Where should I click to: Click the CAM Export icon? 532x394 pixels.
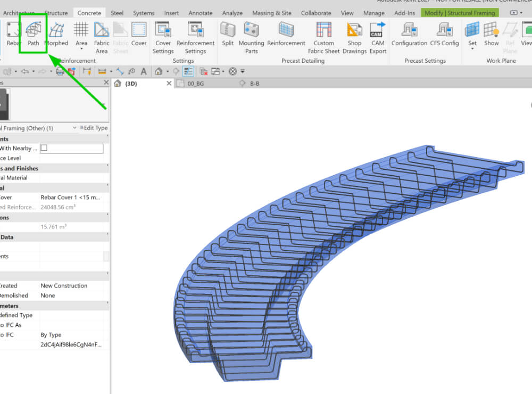tap(378, 30)
